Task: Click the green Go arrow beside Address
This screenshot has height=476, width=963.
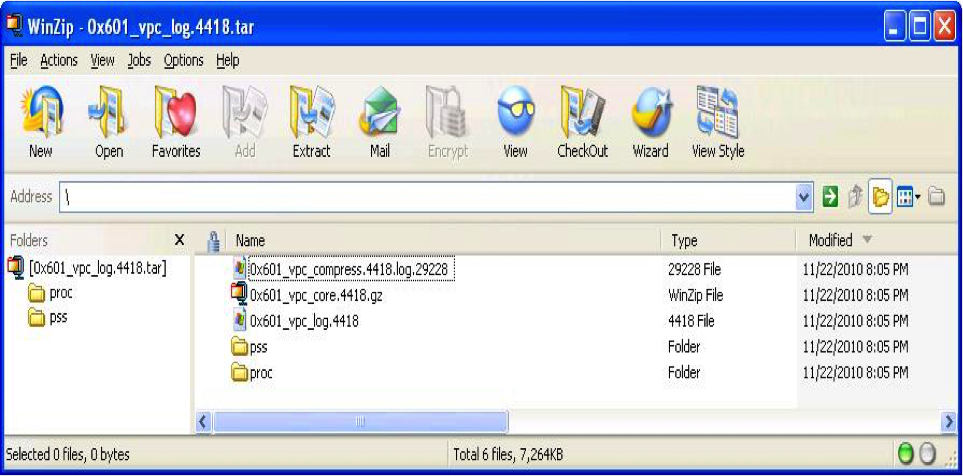Action: 830,197
